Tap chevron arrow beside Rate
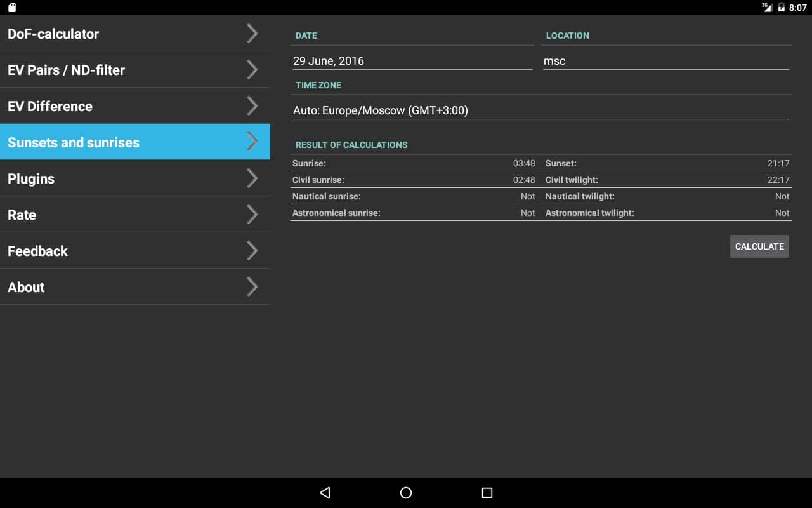Viewport: 812px width, 508px height. tap(252, 215)
